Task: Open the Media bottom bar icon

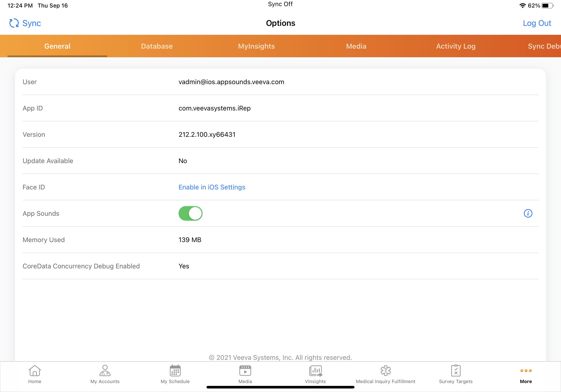Action: [x=245, y=371]
